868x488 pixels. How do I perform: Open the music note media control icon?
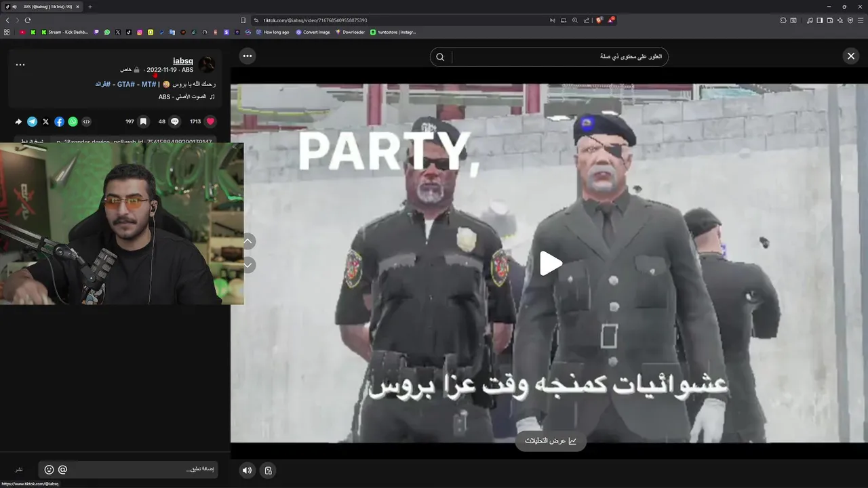pyautogui.click(x=810, y=20)
